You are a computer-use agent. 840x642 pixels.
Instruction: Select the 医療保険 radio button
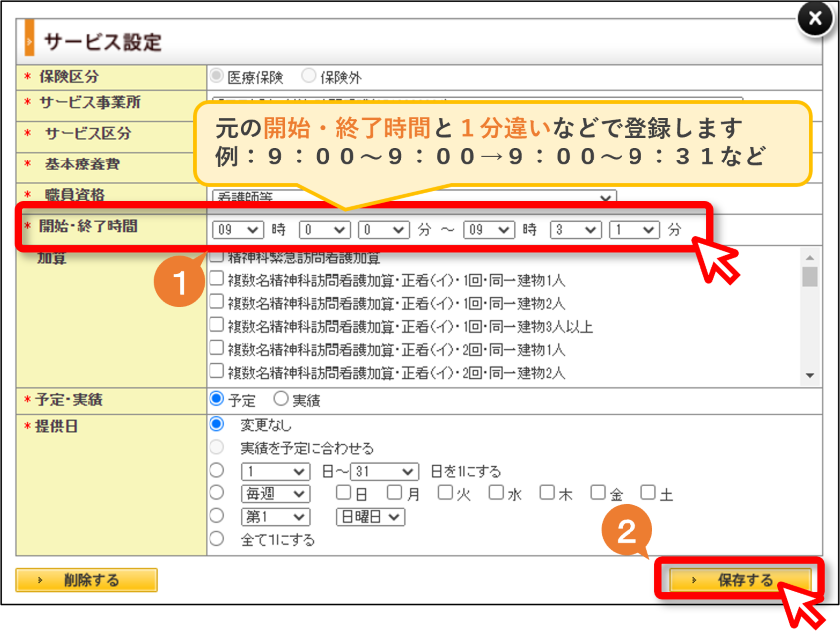(x=216, y=76)
